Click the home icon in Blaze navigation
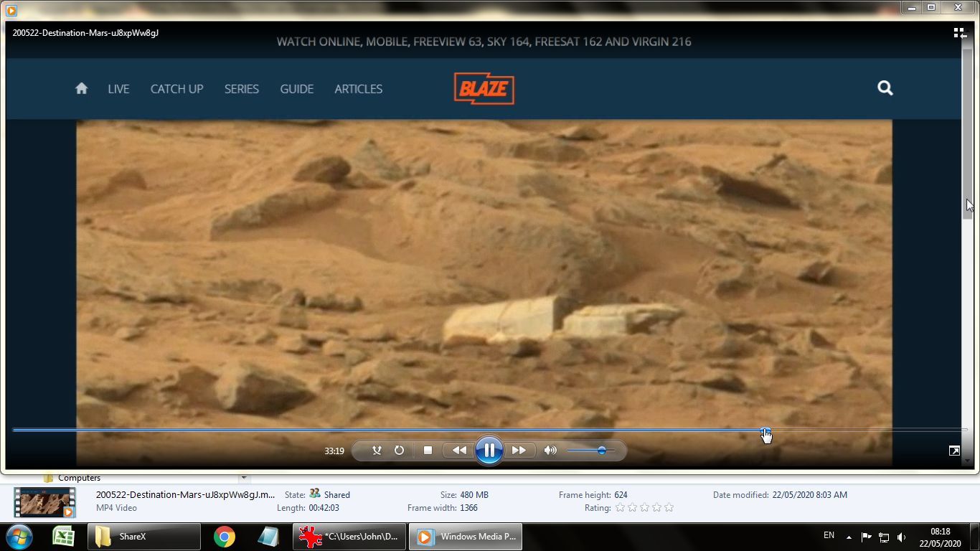Screen dimensions: 980x551 [x=81, y=88]
